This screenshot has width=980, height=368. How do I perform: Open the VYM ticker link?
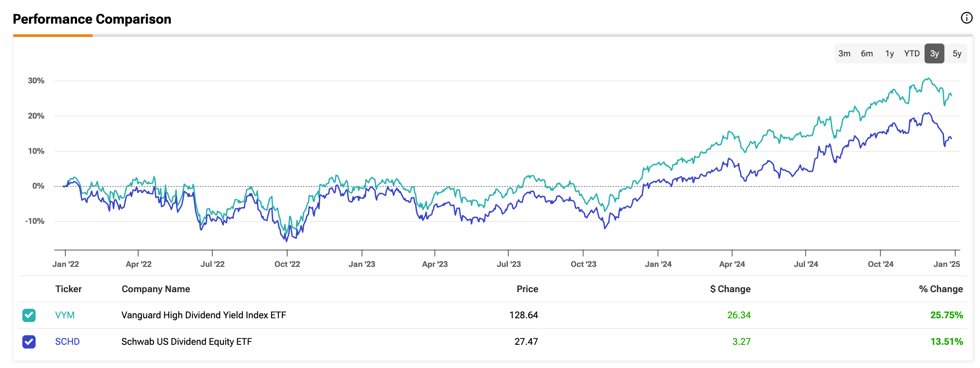65,315
